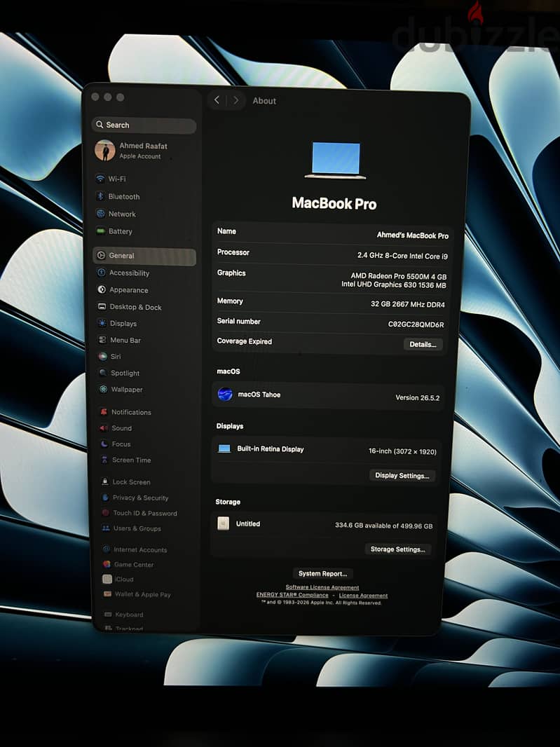Viewport: 560px width, 747px height.
Task: Open Battery icon in sidebar
Action: (x=101, y=231)
